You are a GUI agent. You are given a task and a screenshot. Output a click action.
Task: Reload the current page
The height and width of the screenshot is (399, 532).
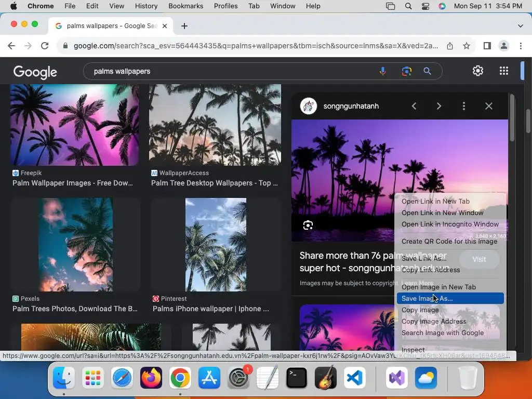pos(45,46)
